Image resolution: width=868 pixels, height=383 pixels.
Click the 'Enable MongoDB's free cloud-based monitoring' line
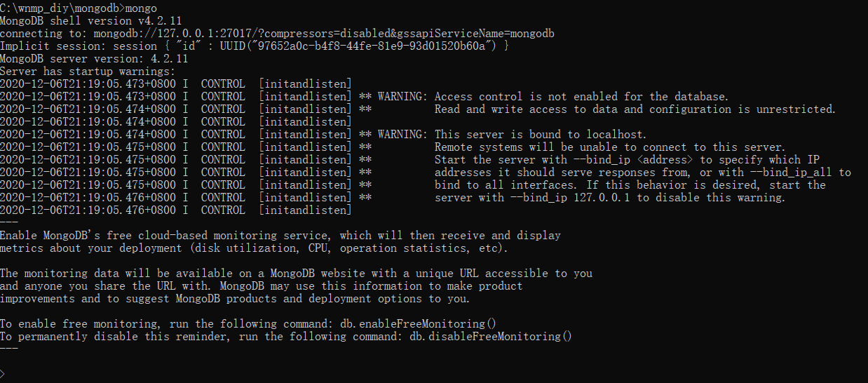click(x=280, y=236)
